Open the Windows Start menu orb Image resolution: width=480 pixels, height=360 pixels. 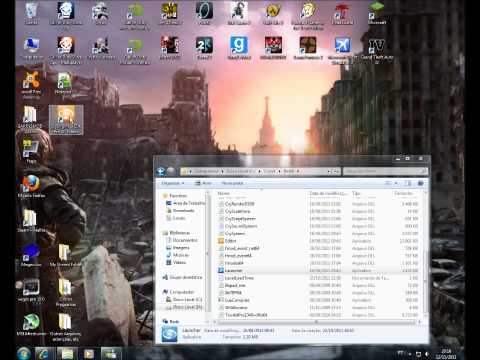click(24, 353)
